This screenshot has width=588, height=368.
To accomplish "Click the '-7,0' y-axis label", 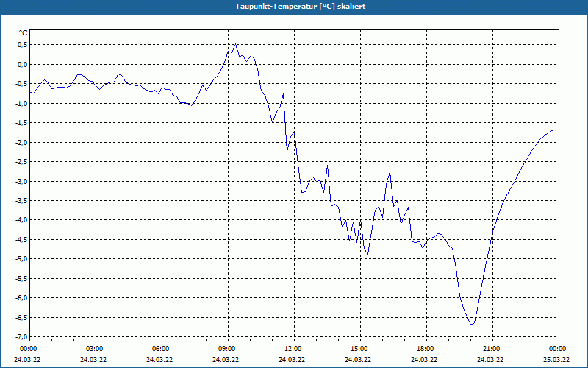I will pyautogui.click(x=21, y=336).
